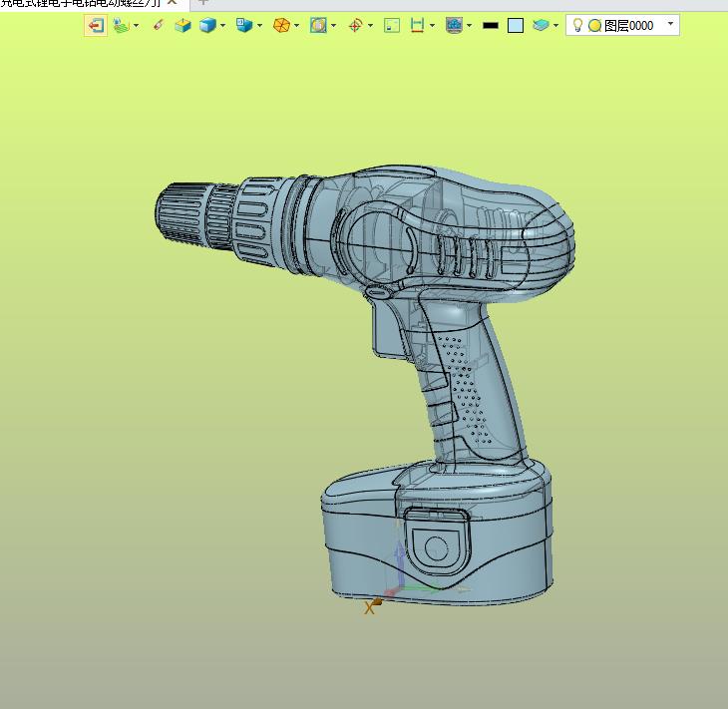
Task: Click the Exit icon with red arrow
Action: pos(96,25)
